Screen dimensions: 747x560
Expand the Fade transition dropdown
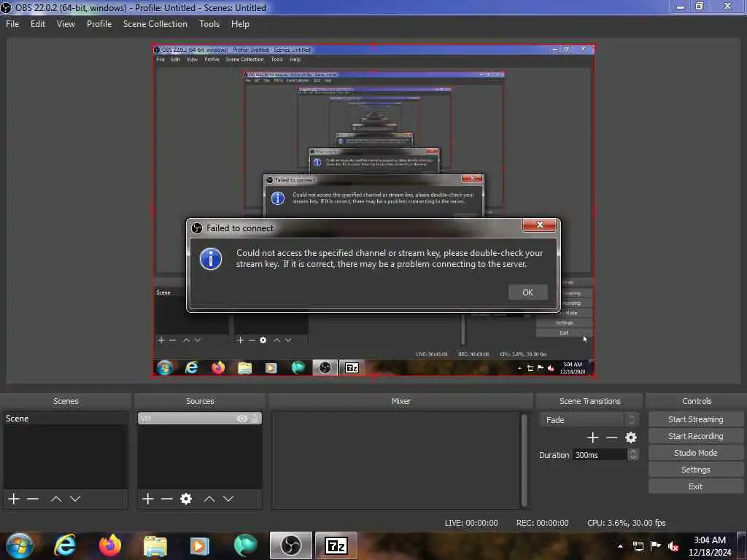tap(589, 419)
